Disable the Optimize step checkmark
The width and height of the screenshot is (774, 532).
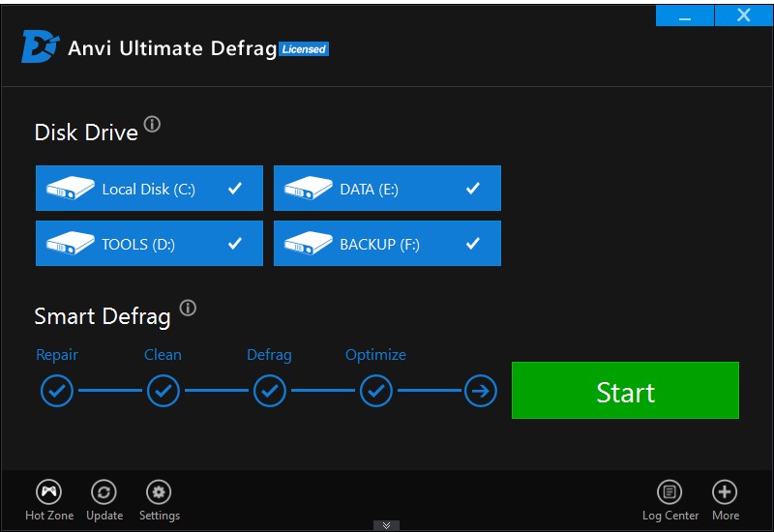pyautogui.click(x=375, y=392)
